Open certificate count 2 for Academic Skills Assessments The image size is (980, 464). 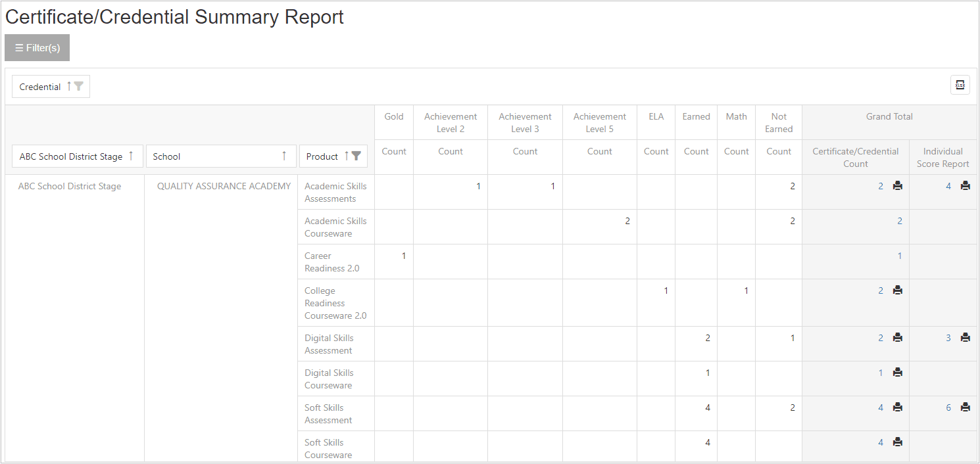pyautogui.click(x=881, y=186)
